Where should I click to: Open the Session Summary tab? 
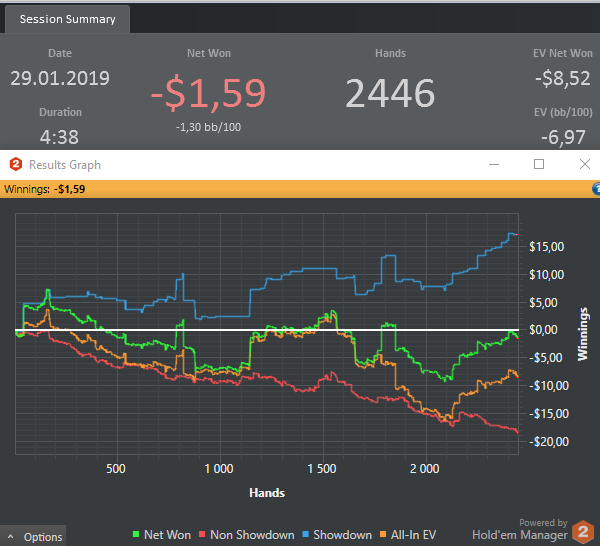coord(67,19)
